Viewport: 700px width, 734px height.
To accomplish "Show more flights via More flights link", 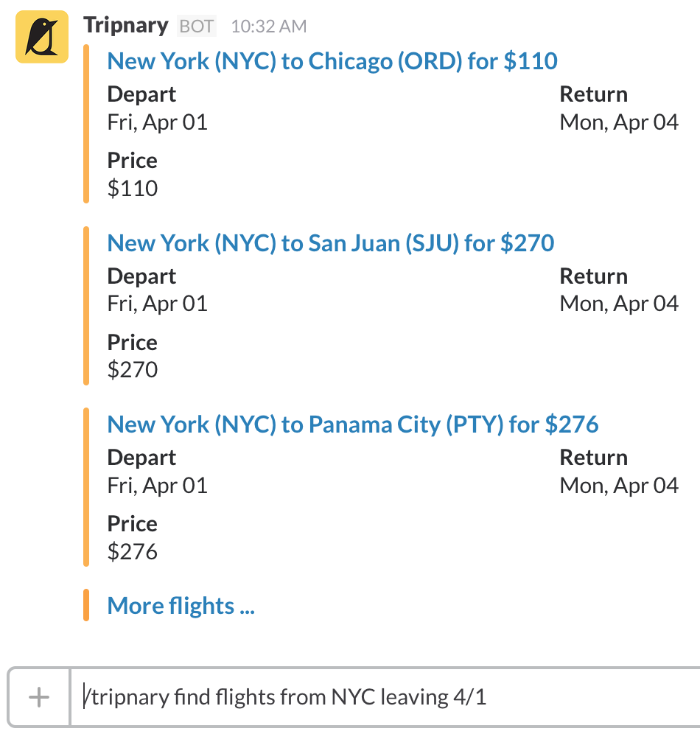I will click(181, 606).
